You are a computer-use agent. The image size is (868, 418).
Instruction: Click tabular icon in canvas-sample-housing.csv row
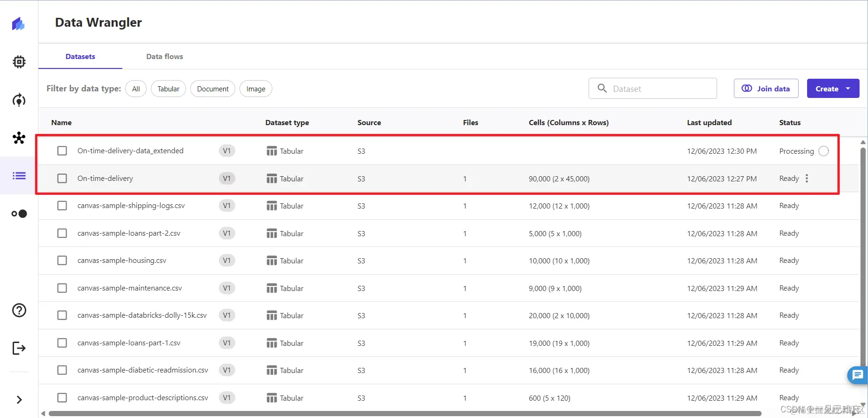click(271, 261)
